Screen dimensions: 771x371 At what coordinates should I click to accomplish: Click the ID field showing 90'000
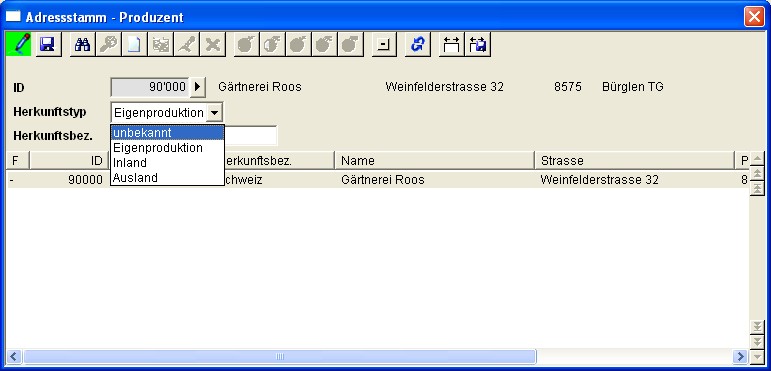pos(150,87)
